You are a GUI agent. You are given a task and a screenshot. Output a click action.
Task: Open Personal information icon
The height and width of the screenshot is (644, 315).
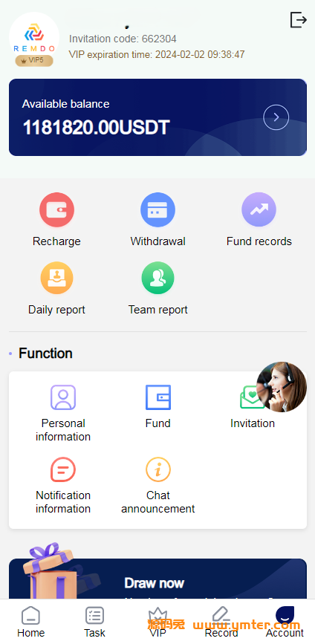[63, 397]
